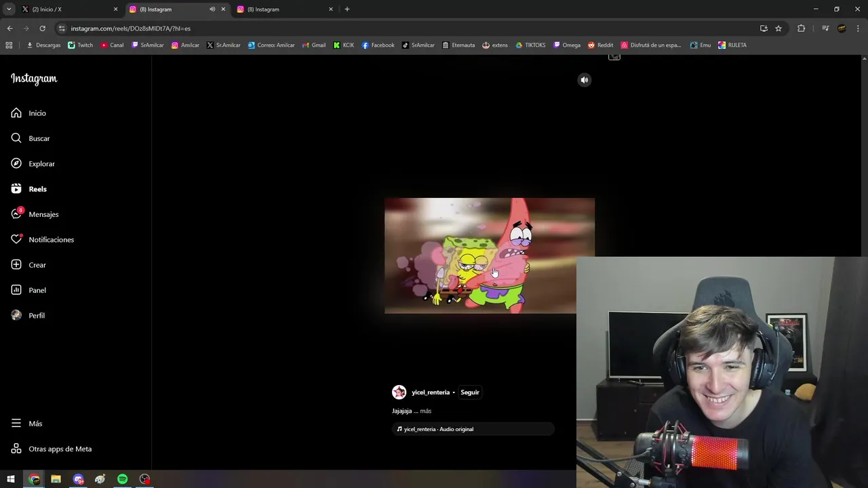
Task: Install app icon in address bar
Action: [x=764, y=28]
